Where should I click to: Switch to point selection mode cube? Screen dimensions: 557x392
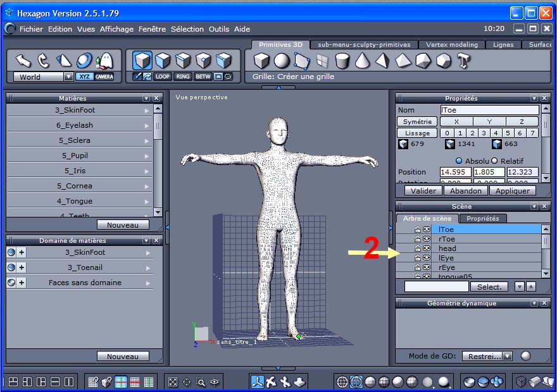(204, 61)
